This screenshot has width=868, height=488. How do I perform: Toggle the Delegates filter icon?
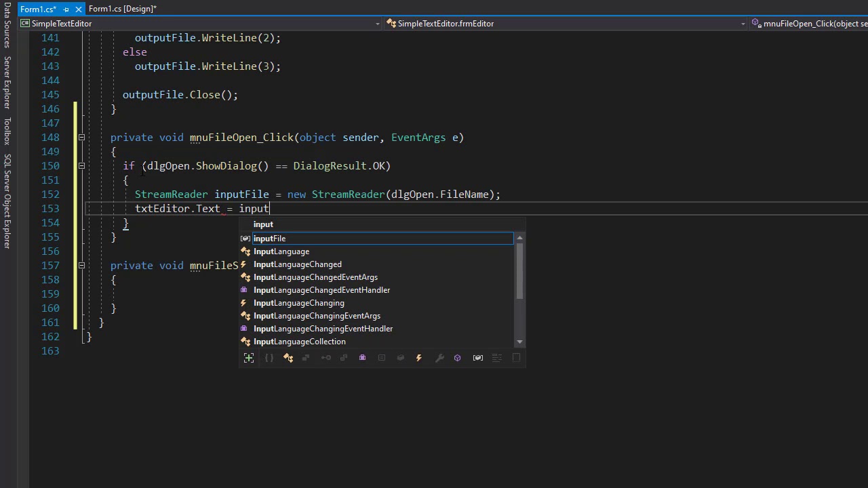[362, 358]
